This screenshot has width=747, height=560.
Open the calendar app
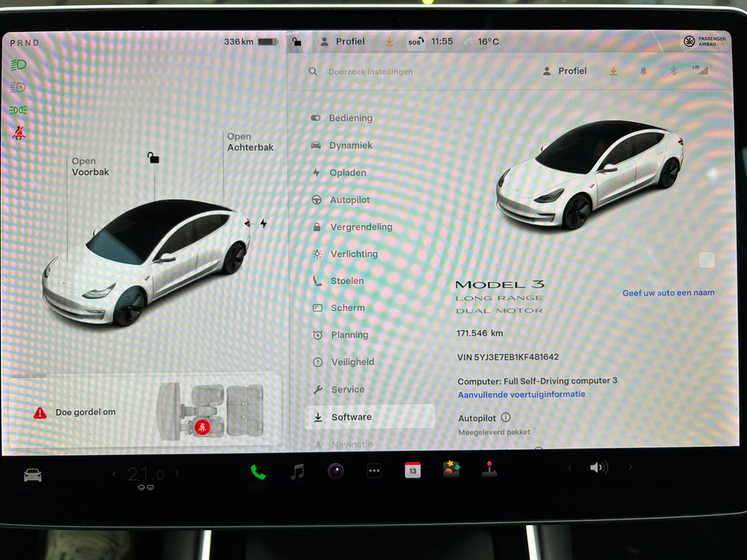[x=413, y=471]
